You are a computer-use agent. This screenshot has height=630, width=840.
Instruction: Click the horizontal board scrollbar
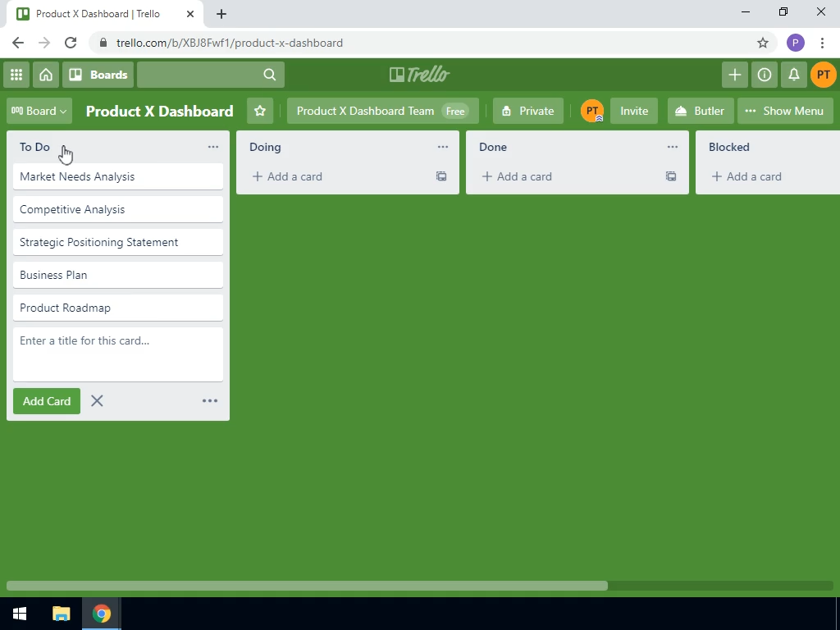pos(307,586)
